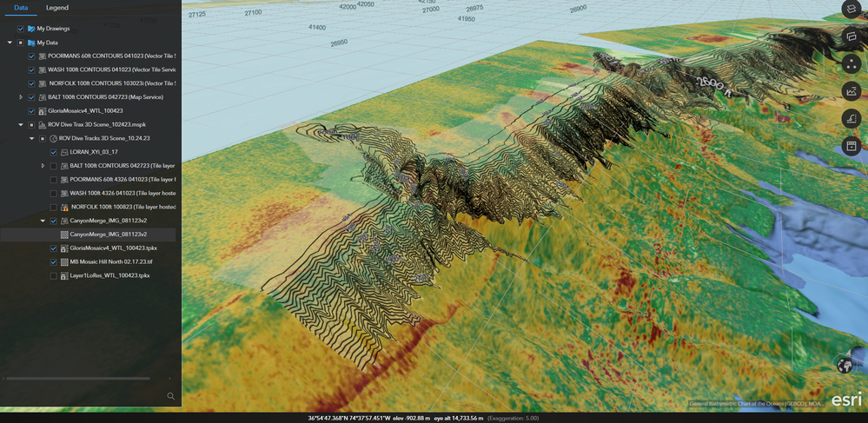Click the Exaggeration: 5.00 status text
The image size is (868, 423).
pyautogui.click(x=513, y=418)
